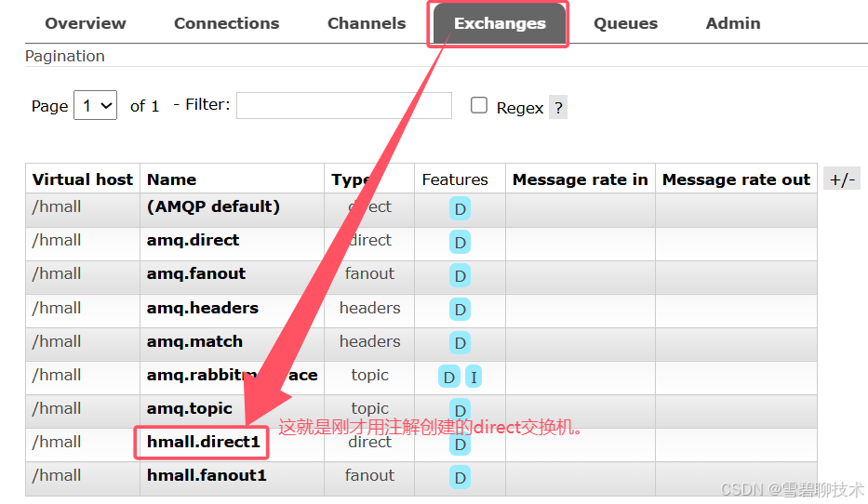Click type 'fanout' in hmall.fanout1 row
Image resolution: width=868 pixels, height=504 pixels.
coord(369,475)
